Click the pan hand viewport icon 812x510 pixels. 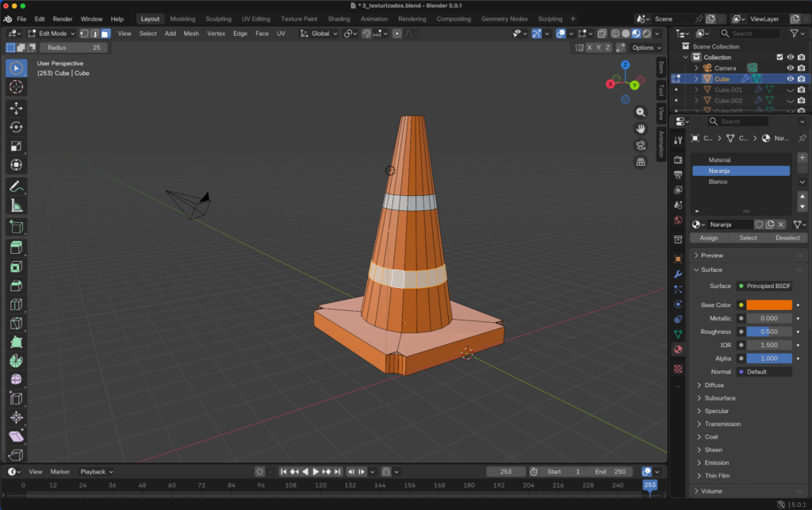click(641, 128)
